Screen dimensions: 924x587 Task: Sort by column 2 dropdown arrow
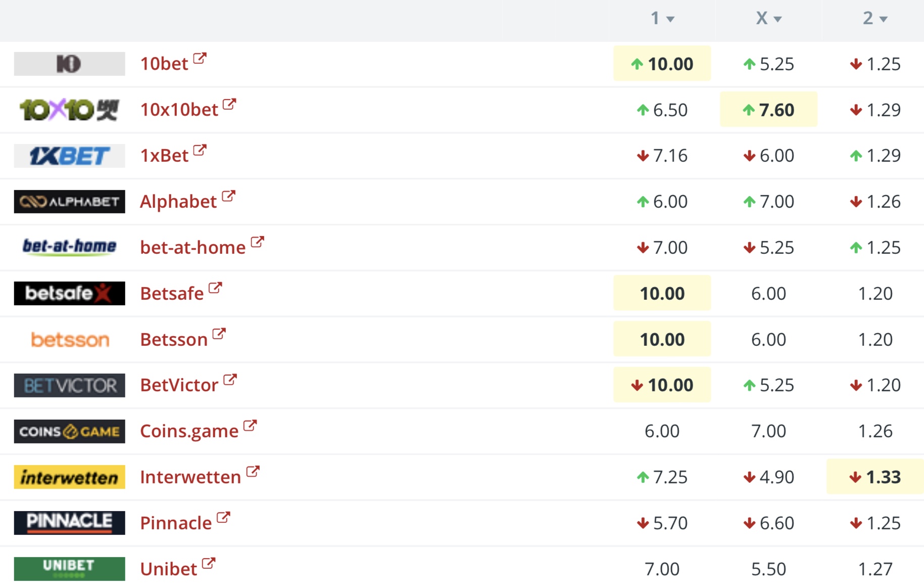click(x=884, y=19)
